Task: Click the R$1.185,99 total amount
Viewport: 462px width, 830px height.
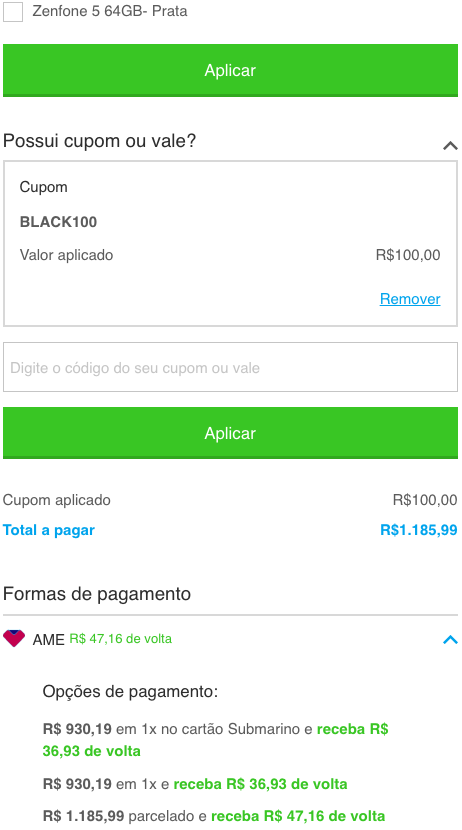Action: coord(419,530)
